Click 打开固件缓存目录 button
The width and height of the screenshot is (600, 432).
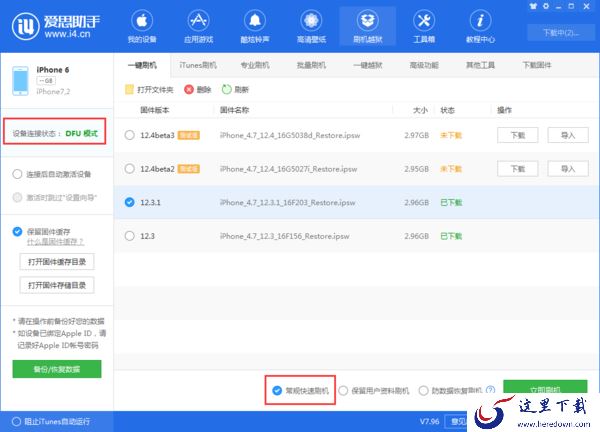coord(57,262)
